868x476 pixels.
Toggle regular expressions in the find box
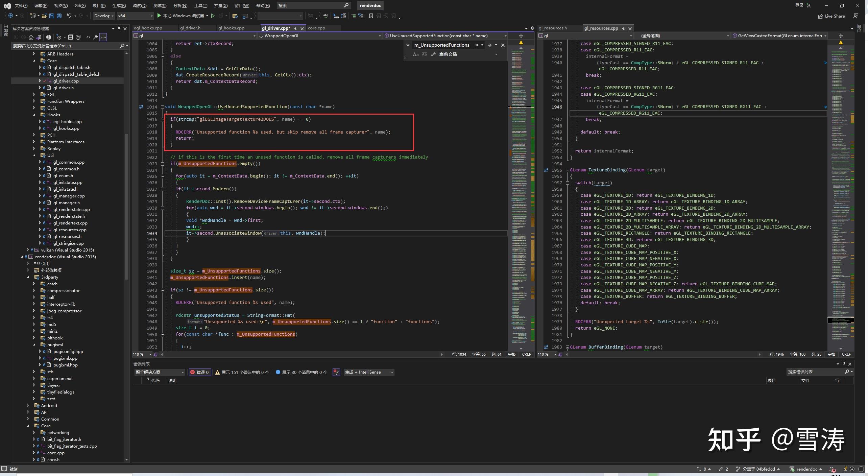(x=434, y=54)
